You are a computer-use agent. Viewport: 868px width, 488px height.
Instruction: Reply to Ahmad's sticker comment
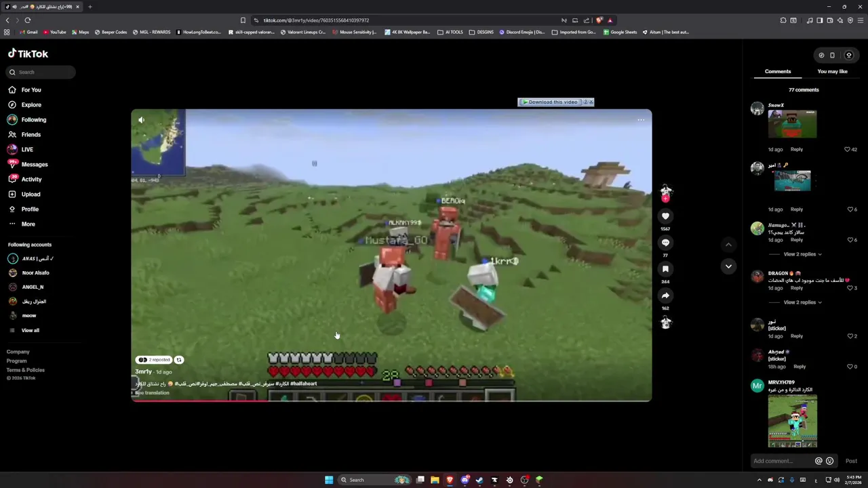click(x=800, y=367)
